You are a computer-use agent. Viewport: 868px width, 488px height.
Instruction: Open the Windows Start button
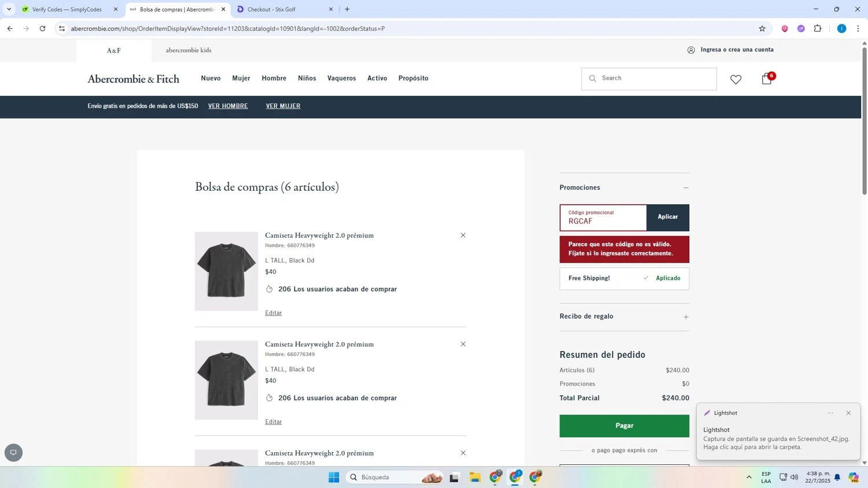coord(334,477)
